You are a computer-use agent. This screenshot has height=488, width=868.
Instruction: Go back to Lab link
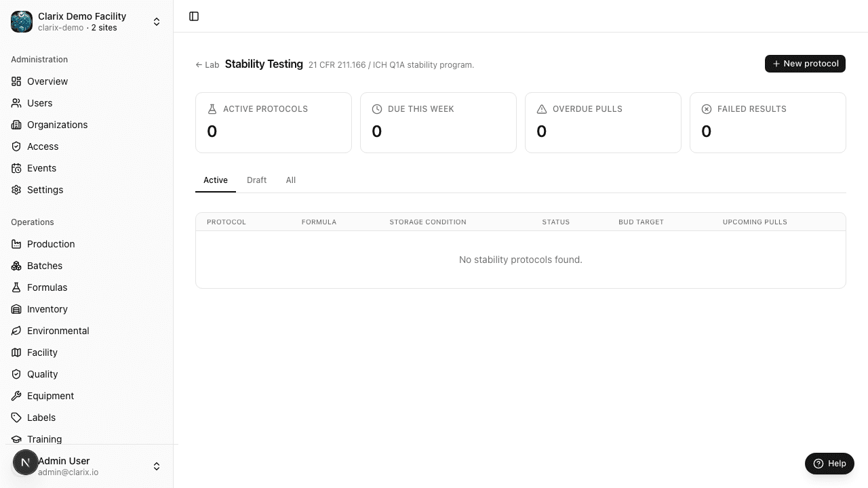(208, 65)
